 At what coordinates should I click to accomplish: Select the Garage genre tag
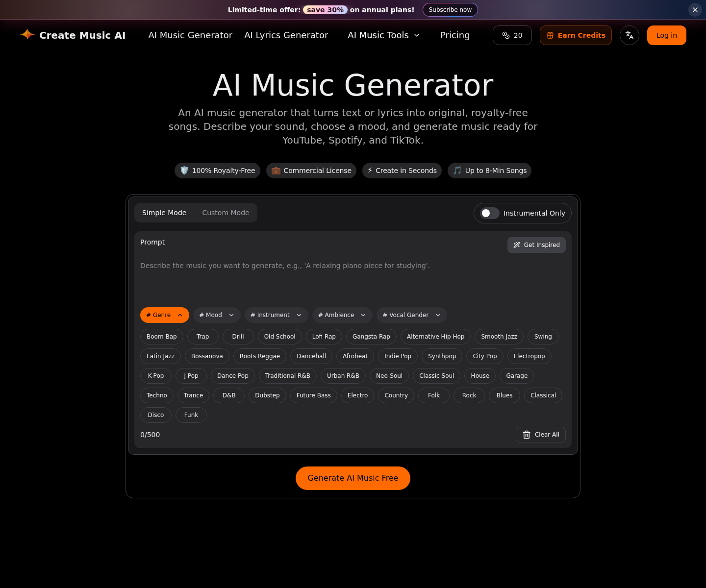point(517,376)
